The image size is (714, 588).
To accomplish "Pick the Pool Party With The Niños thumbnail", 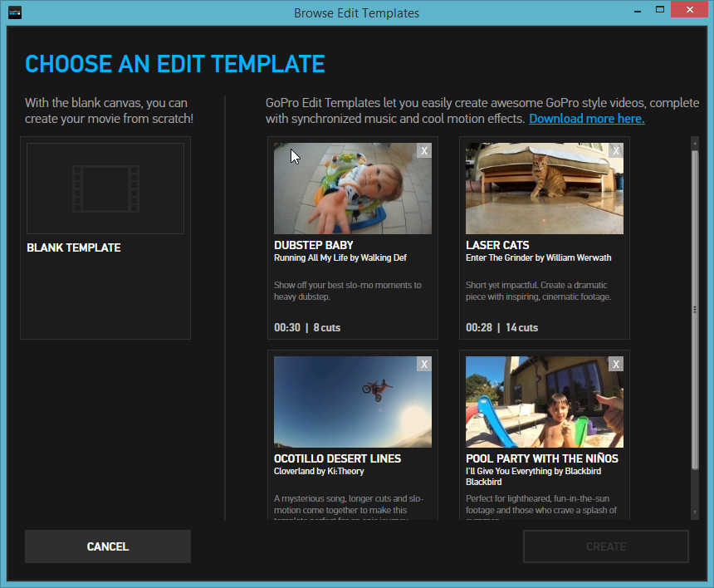I will coord(544,402).
